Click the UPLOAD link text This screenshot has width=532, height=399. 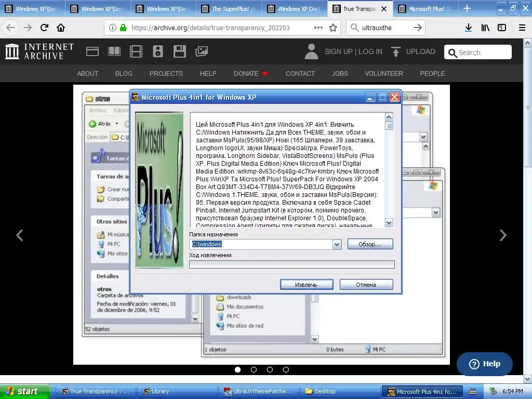421,51
